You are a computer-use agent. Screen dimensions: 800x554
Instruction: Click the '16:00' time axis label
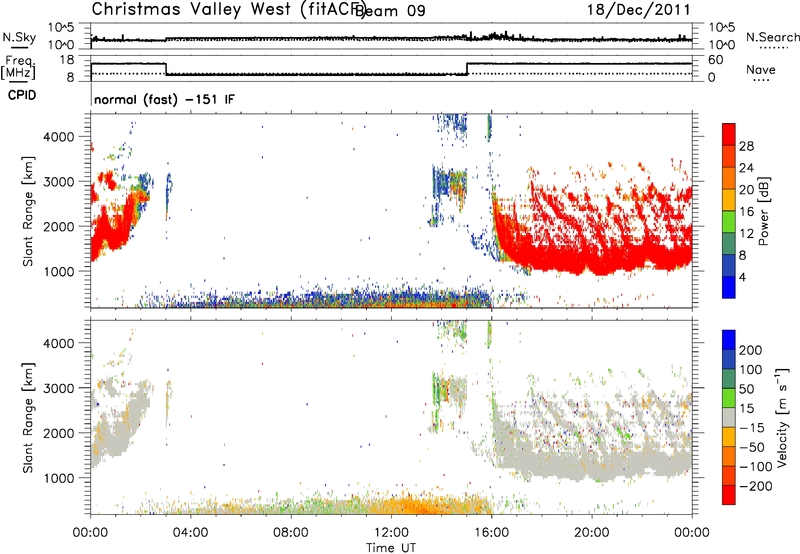(x=491, y=533)
